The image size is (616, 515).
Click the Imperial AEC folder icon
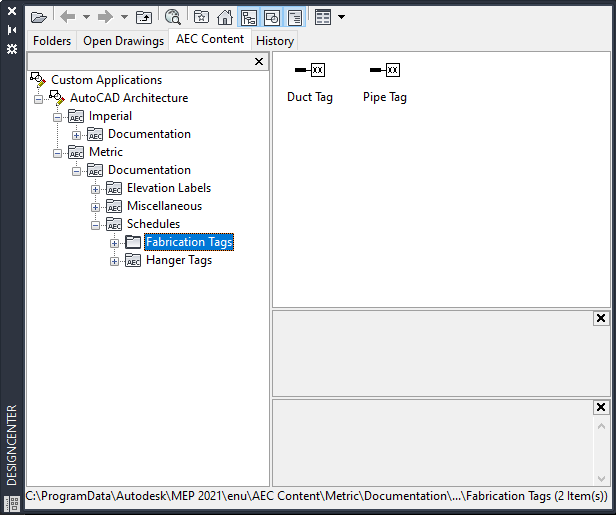click(x=76, y=116)
